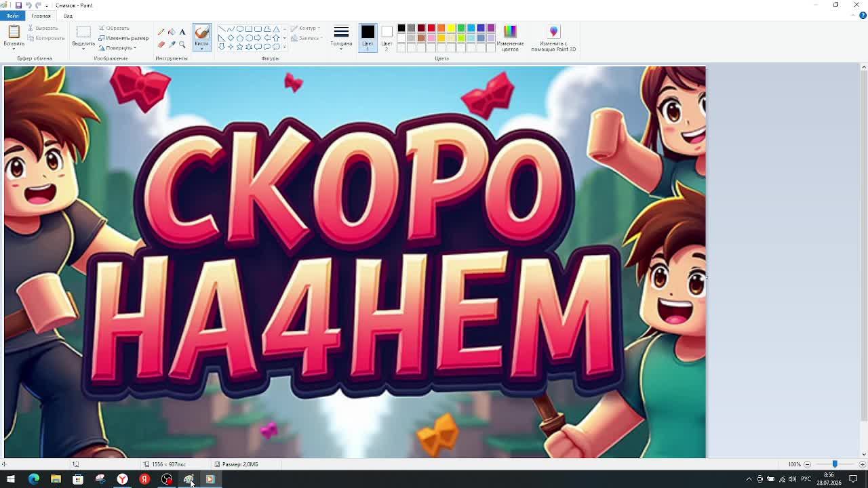The height and width of the screenshot is (488, 868).
Task: Select Цвет 1 foreground color
Action: click(368, 37)
